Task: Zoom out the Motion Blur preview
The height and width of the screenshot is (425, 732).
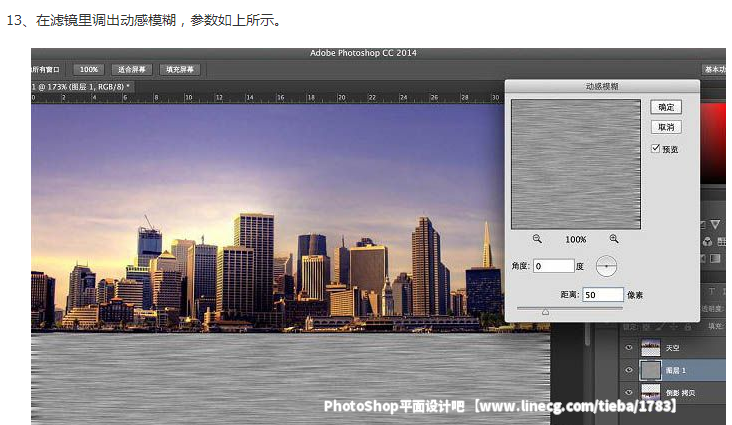Action: [537, 239]
